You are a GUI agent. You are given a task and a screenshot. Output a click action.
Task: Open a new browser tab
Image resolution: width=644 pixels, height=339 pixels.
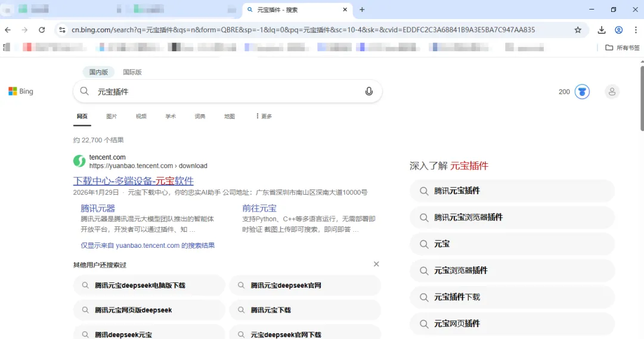click(362, 10)
